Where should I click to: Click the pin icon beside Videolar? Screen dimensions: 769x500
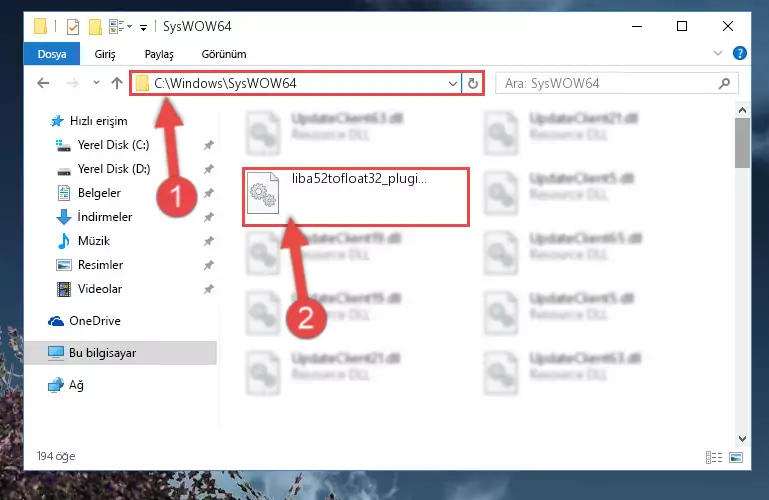[208, 289]
